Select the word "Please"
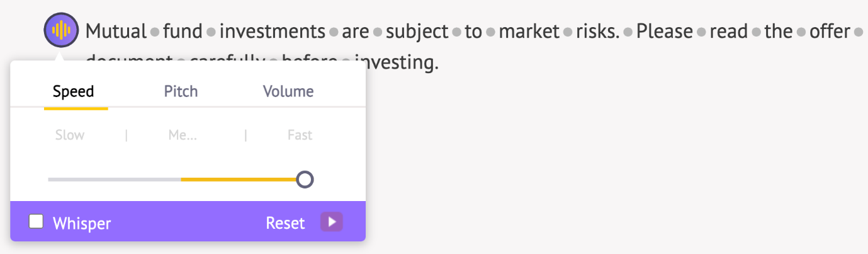 [664, 31]
